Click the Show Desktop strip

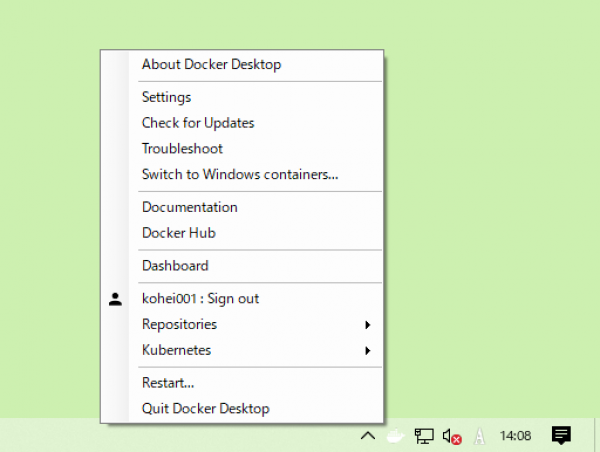tap(597, 435)
